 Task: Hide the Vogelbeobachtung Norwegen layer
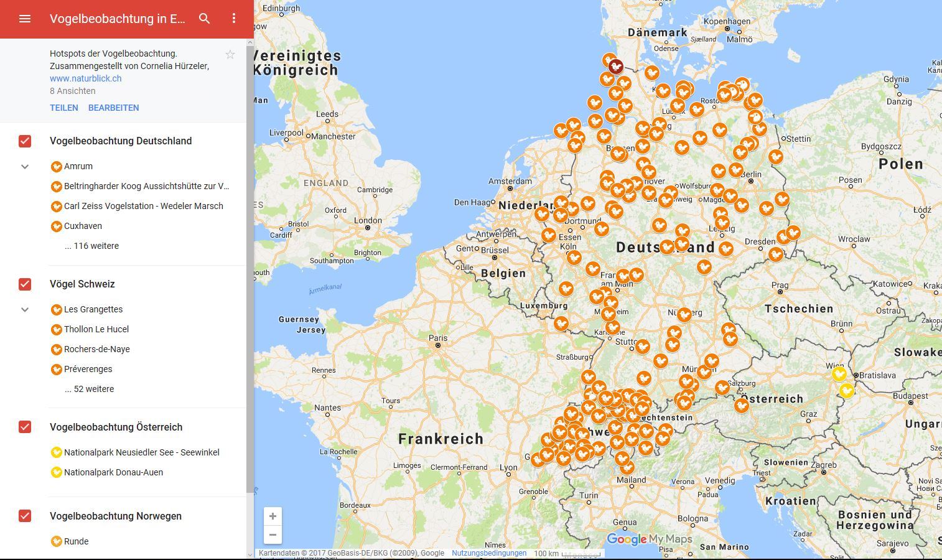25,516
